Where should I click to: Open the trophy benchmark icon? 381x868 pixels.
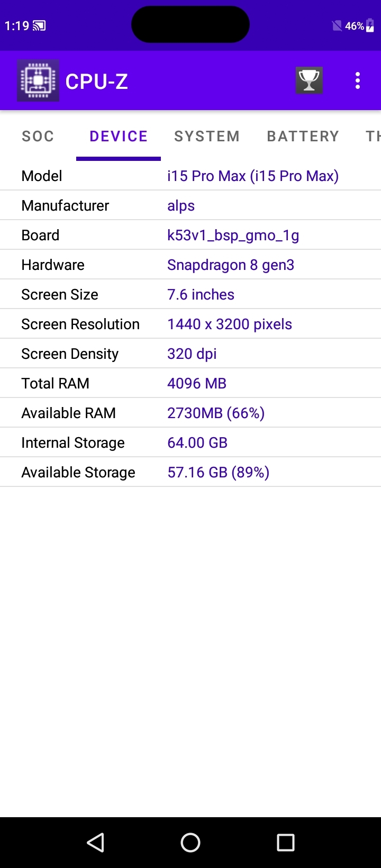(309, 80)
